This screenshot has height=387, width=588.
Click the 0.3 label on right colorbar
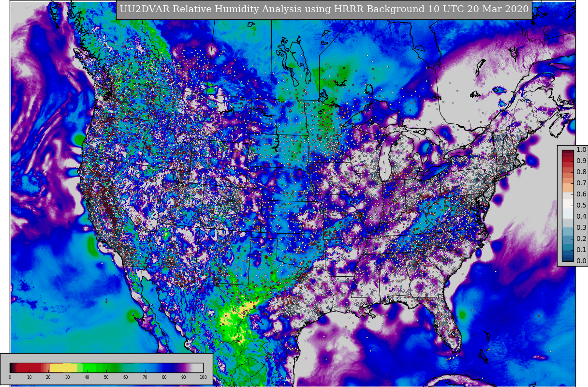pyautogui.click(x=581, y=228)
